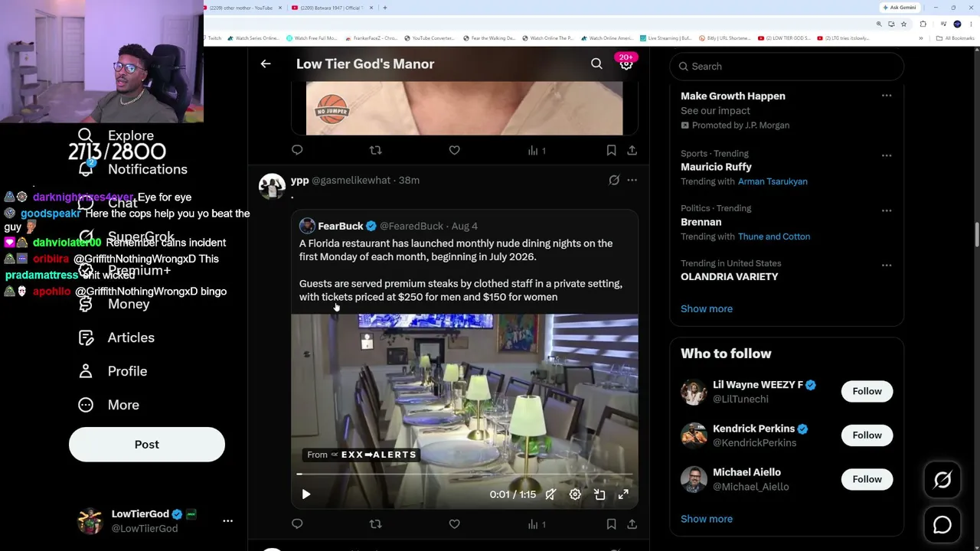Repost the ypp post about the Florida restaurant
The image size is (980, 551).
375,524
